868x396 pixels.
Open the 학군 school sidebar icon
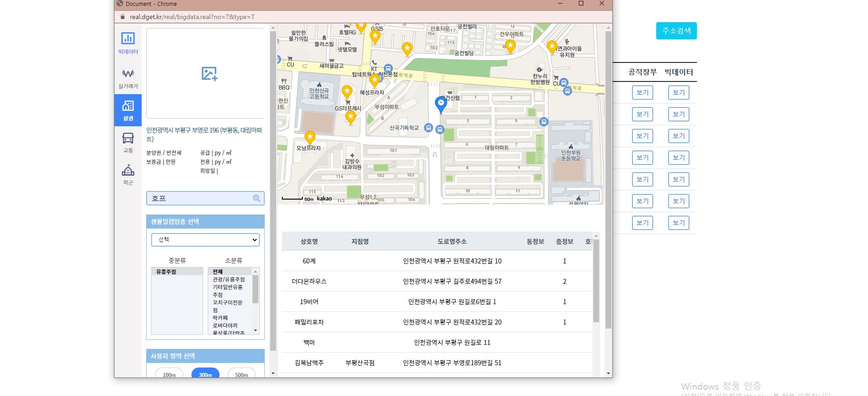pyautogui.click(x=128, y=175)
